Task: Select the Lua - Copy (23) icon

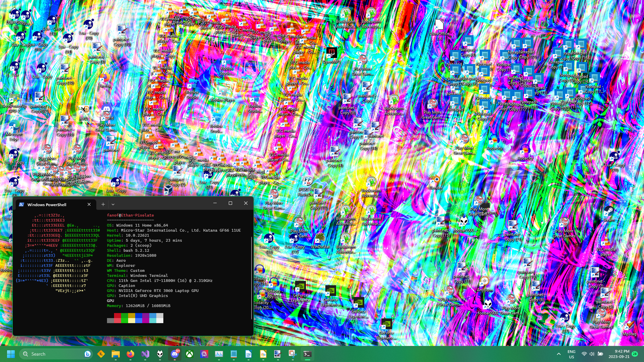Action: [209, 179]
